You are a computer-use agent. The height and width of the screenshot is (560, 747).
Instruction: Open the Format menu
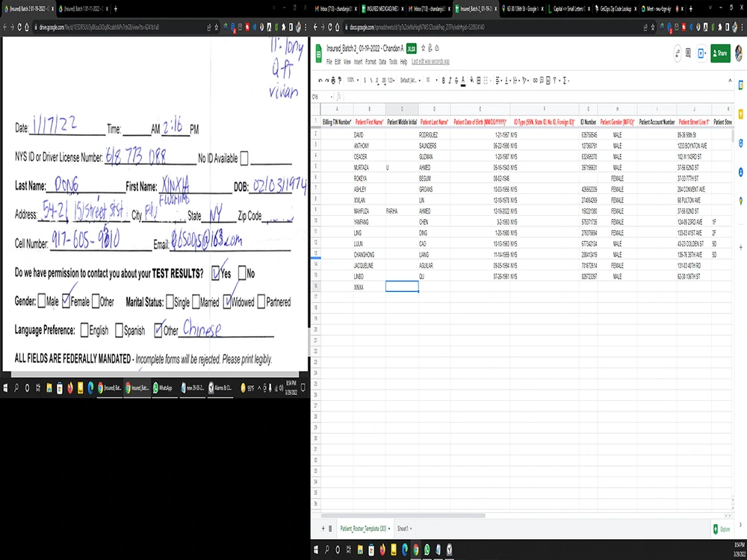coord(371,62)
